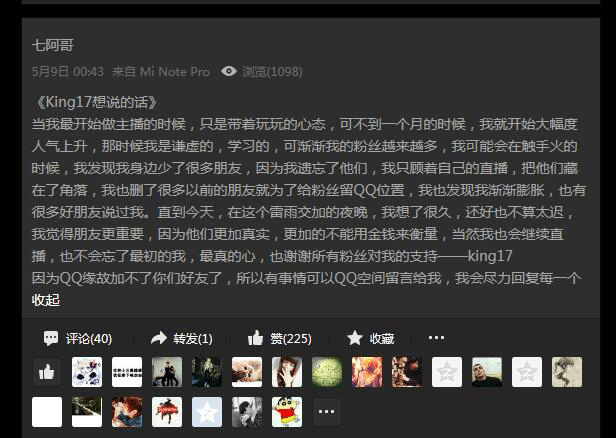616x438 pixels.
Task: Click the thumbs-up icon before the liker avatars
Action: click(x=47, y=372)
